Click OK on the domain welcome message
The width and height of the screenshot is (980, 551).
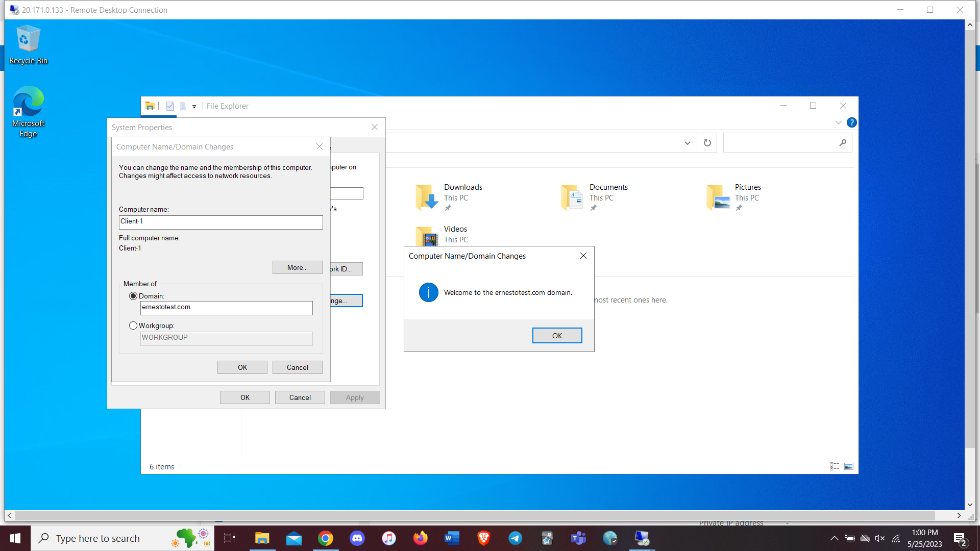pos(557,336)
